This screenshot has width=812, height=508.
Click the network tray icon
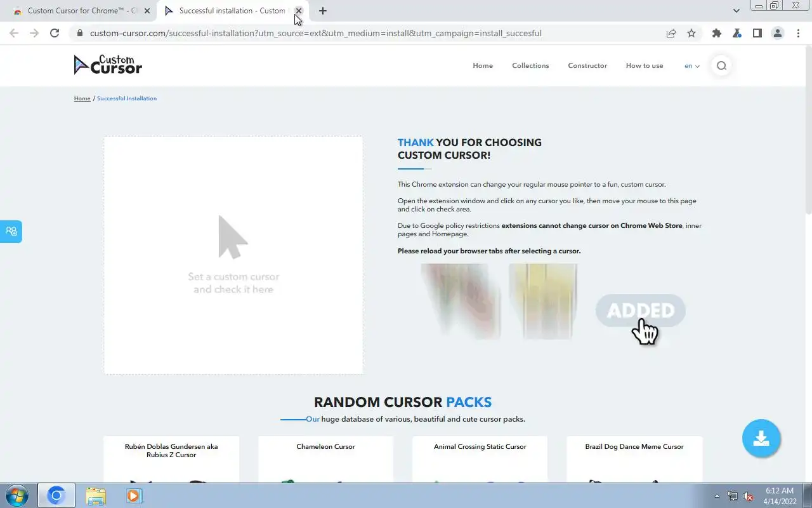click(x=733, y=496)
